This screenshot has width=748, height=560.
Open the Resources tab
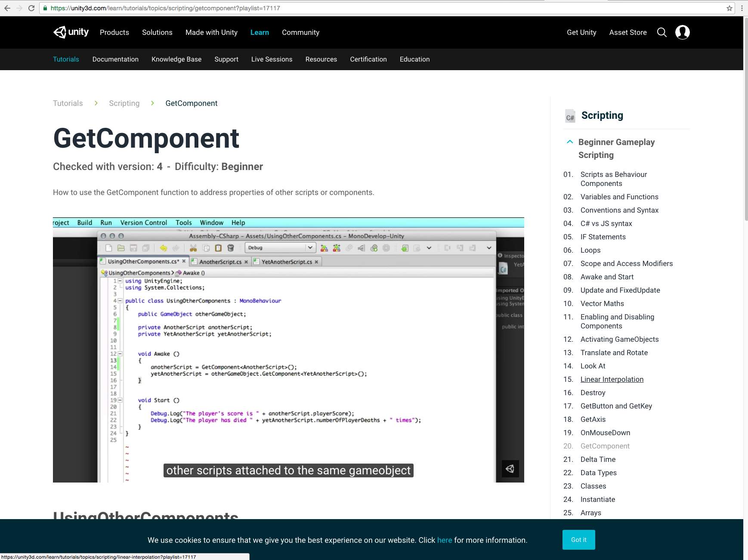pyautogui.click(x=321, y=59)
